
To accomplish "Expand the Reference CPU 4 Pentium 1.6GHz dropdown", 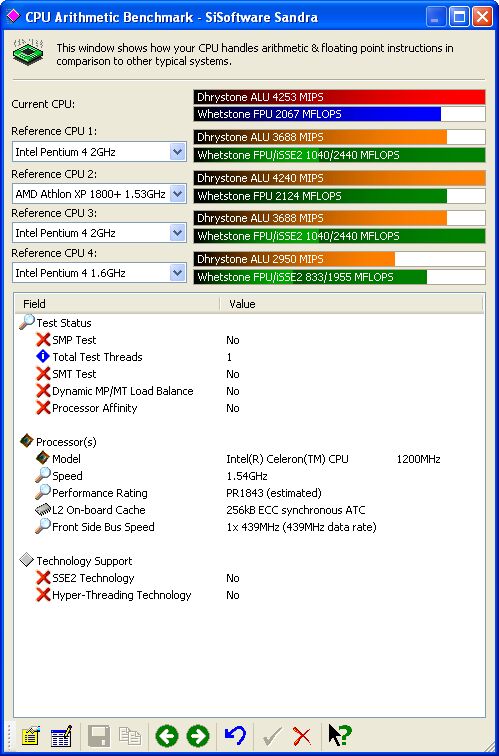I will click(x=177, y=273).
